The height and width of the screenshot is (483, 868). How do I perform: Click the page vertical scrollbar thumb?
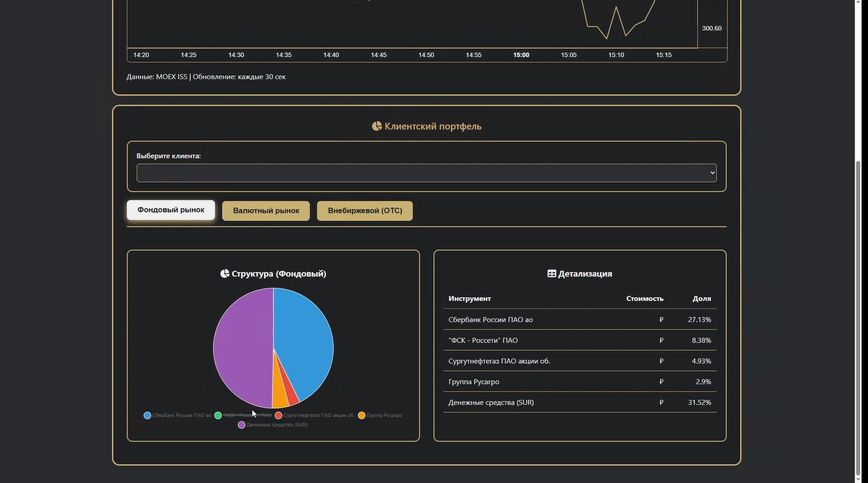pos(859,316)
